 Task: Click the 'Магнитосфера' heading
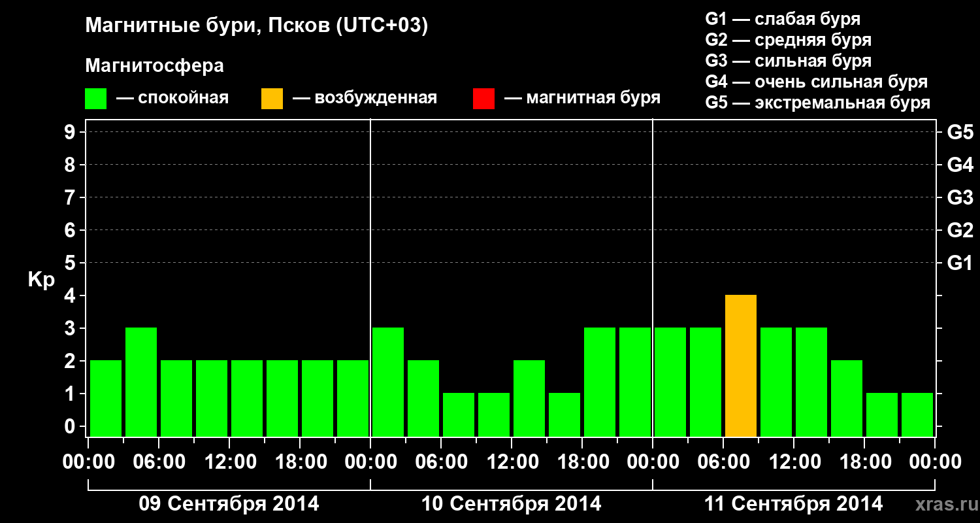pyautogui.click(x=154, y=66)
